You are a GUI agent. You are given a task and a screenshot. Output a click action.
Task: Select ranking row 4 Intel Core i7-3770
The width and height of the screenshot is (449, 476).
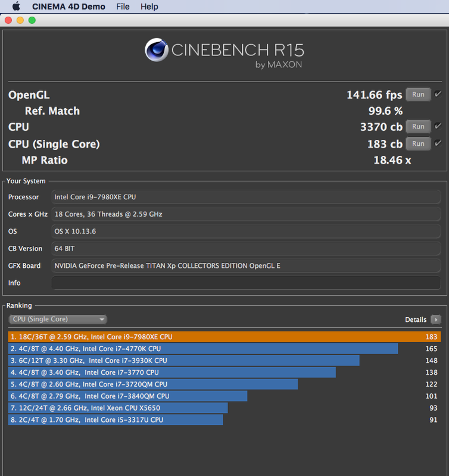click(x=224, y=372)
